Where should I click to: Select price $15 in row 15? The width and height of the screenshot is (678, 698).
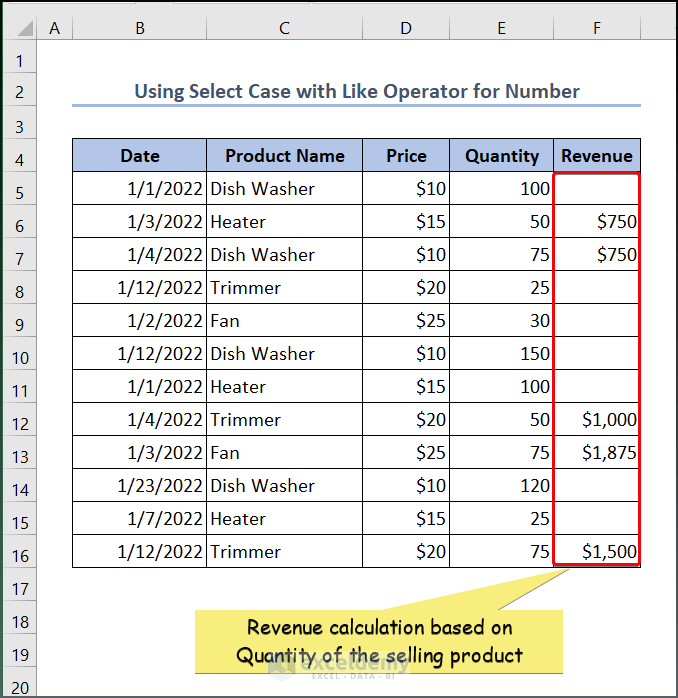point(406,519)
